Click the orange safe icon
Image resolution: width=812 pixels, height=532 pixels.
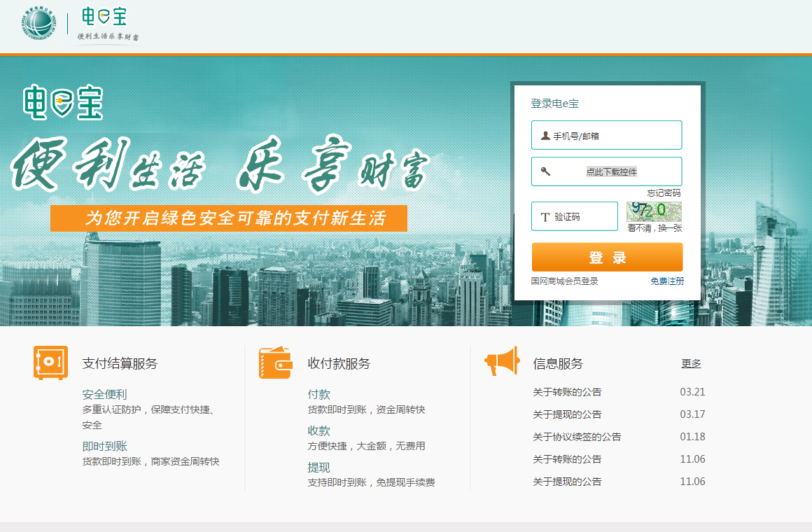point(50,363)
